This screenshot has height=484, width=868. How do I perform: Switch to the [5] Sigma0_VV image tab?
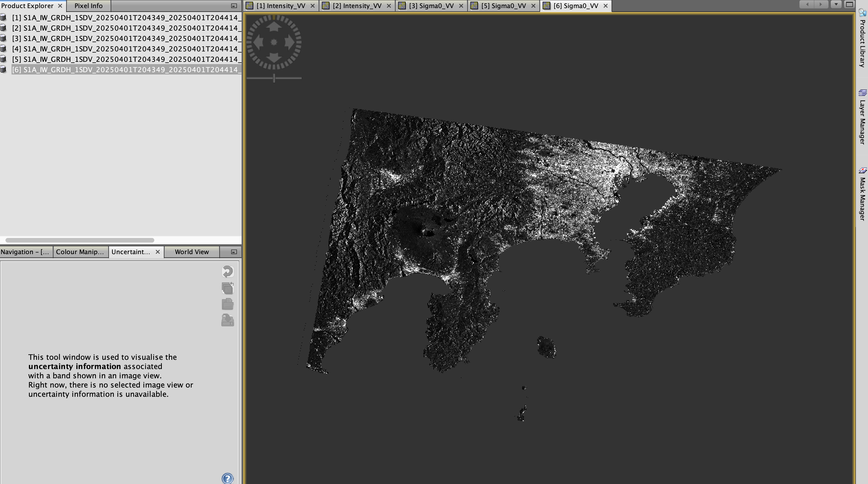coord(503,6)
